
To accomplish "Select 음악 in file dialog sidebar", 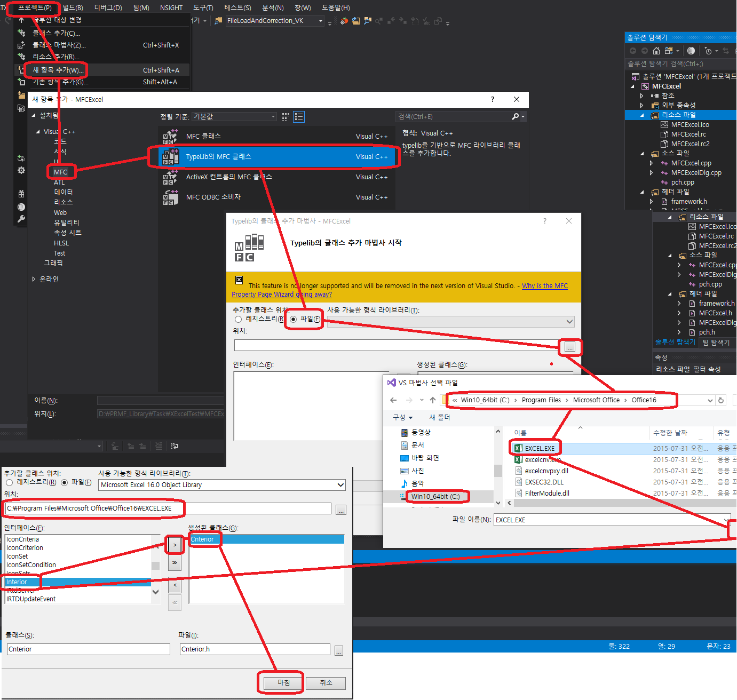I will pos(418,483).
